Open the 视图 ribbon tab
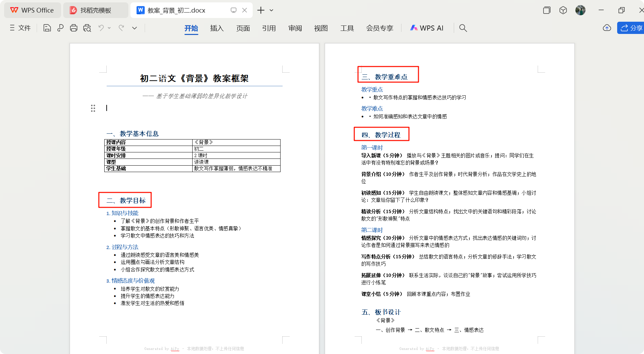 click(321, 28)
